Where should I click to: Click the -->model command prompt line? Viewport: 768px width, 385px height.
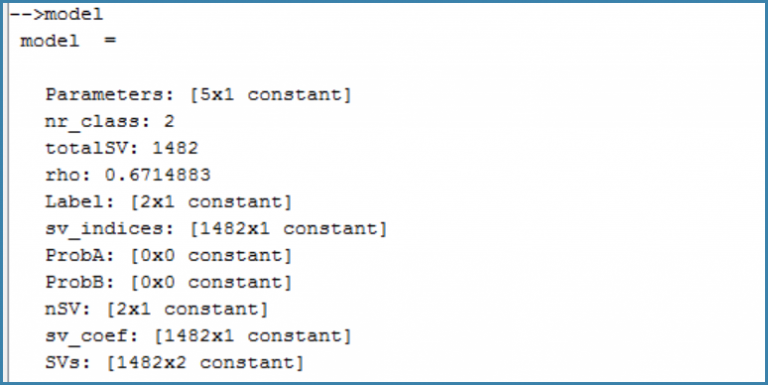[x=56, y=15]
